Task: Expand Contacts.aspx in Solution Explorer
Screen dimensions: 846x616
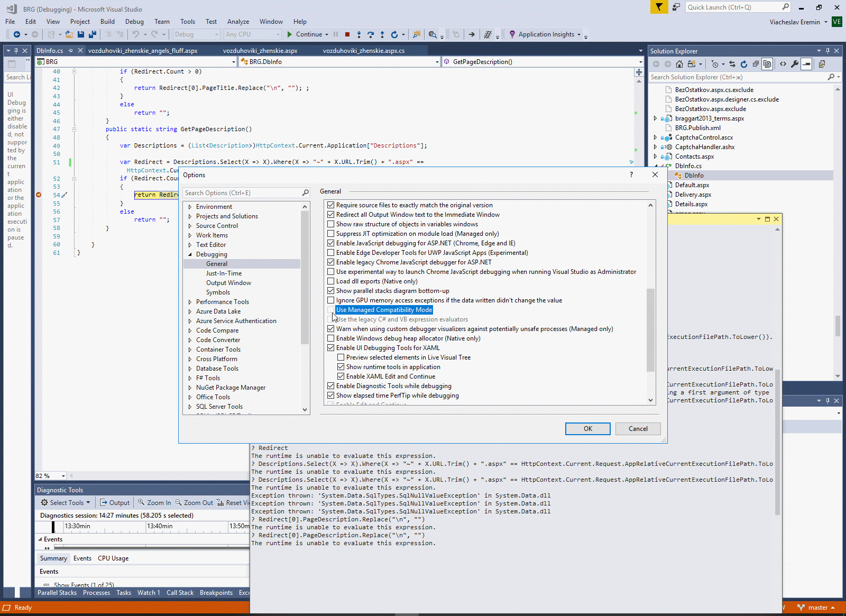Action: pos(656,157)
